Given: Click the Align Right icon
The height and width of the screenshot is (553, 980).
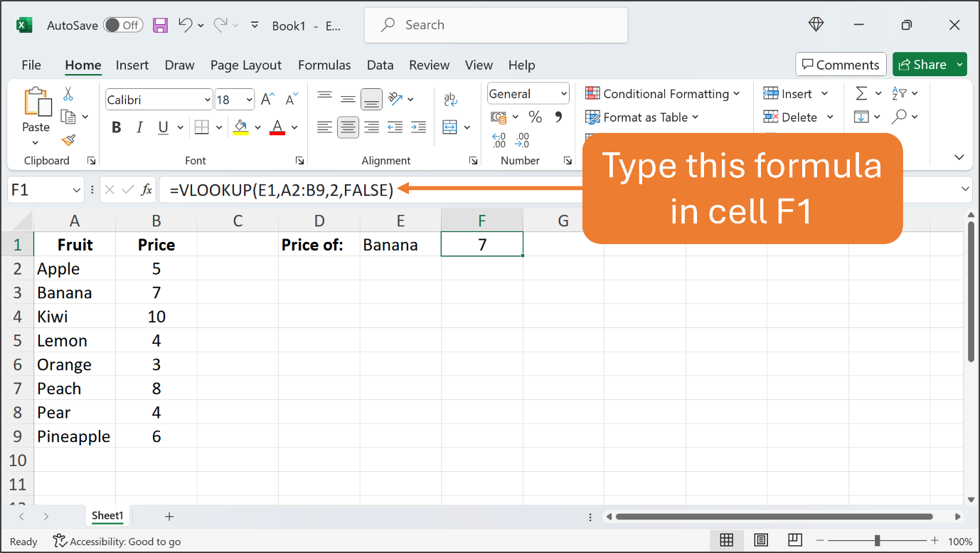Looking at the screenshot, I should (371, 127).
